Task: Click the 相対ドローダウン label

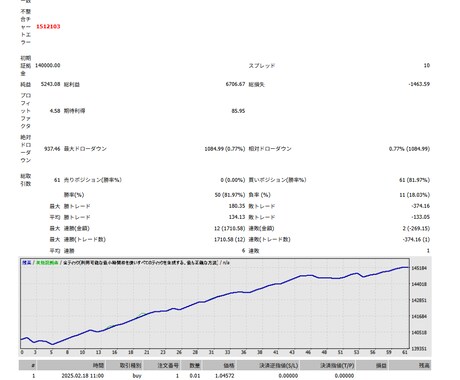Action: point(270,149)
